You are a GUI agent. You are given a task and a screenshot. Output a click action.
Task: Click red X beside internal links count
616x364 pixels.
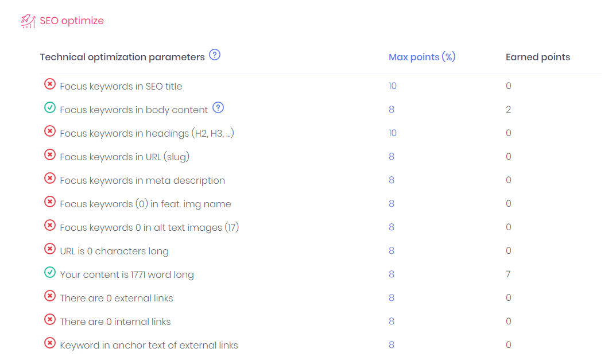coord(50,319)
